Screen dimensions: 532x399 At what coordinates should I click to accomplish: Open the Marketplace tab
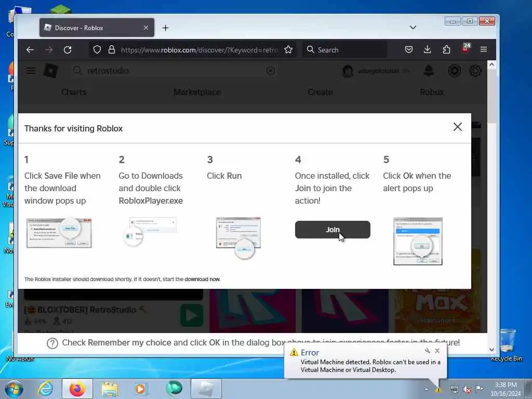pos(197,92)
